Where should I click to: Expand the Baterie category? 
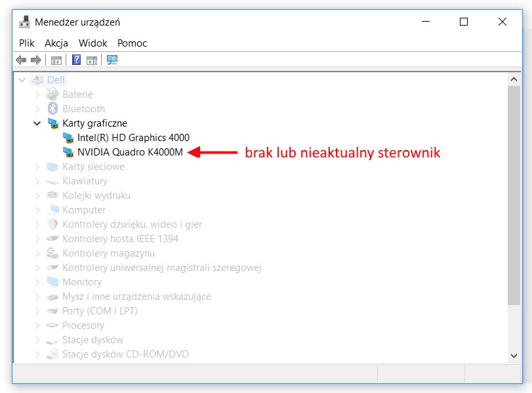click(37, 94)
